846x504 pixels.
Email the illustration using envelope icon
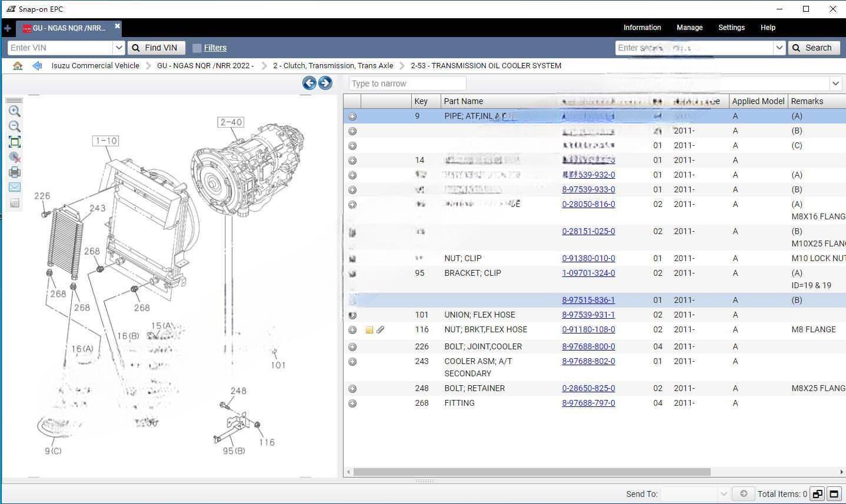pyautogui.click(x=15, y=187)
